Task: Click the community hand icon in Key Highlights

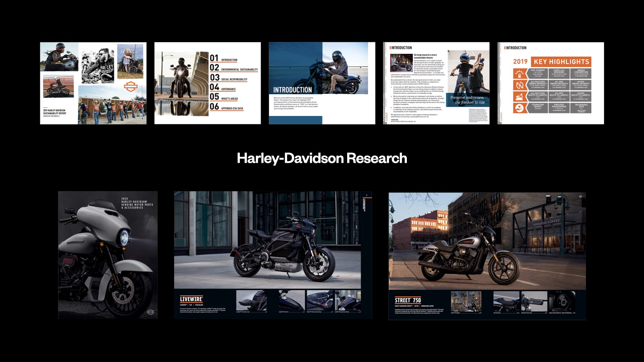Action: pyautogui.click(x=519, y=108)
